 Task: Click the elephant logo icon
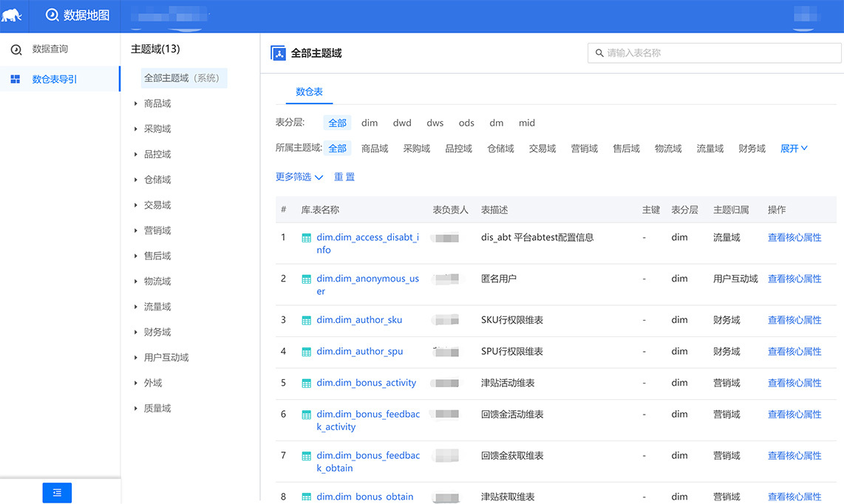tap(13, 16)
